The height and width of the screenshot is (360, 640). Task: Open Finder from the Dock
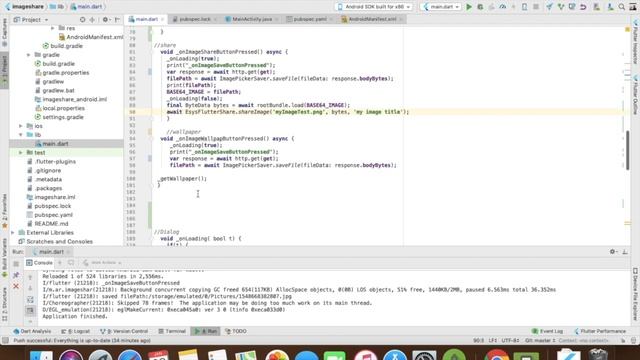pos(41,356)
